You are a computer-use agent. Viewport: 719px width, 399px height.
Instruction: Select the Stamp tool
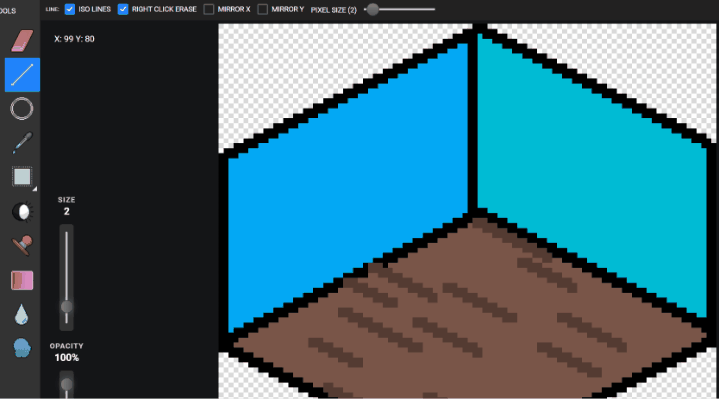click(22, 245)
